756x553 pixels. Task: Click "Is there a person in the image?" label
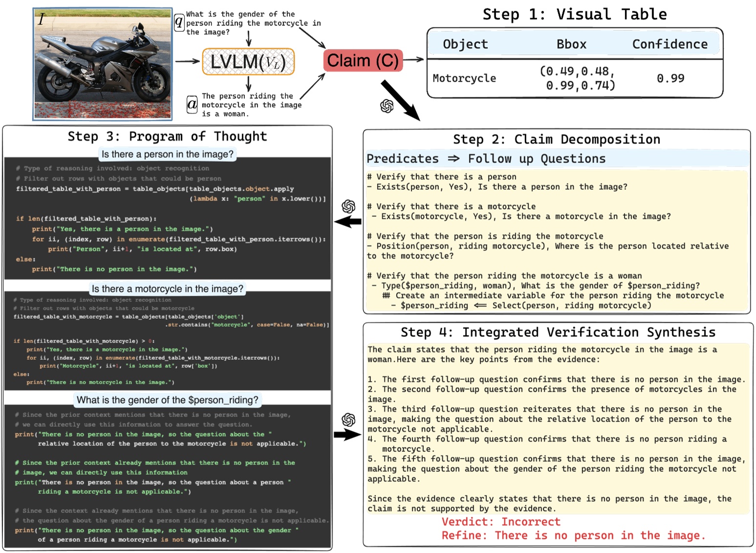[168, 155]
